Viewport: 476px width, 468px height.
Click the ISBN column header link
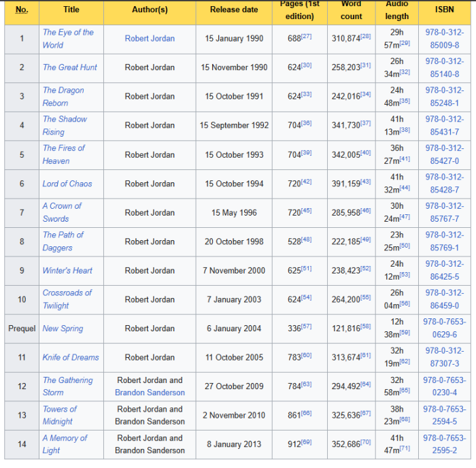pos(445,10)
